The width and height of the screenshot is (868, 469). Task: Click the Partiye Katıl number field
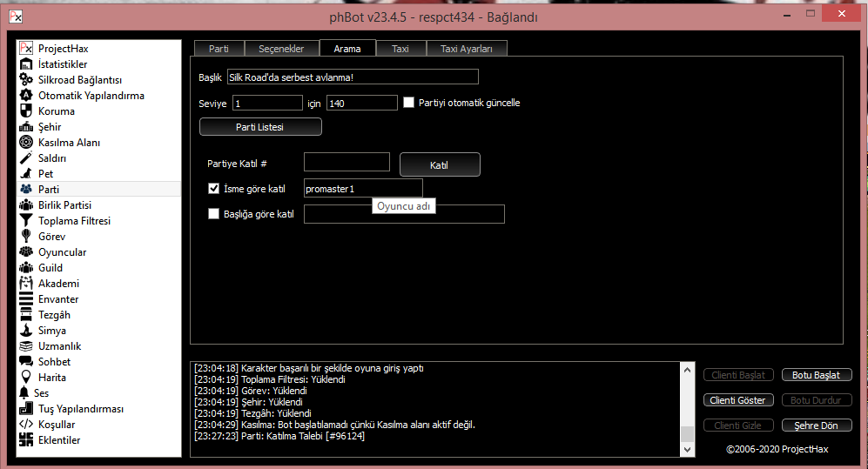[347, 162]
